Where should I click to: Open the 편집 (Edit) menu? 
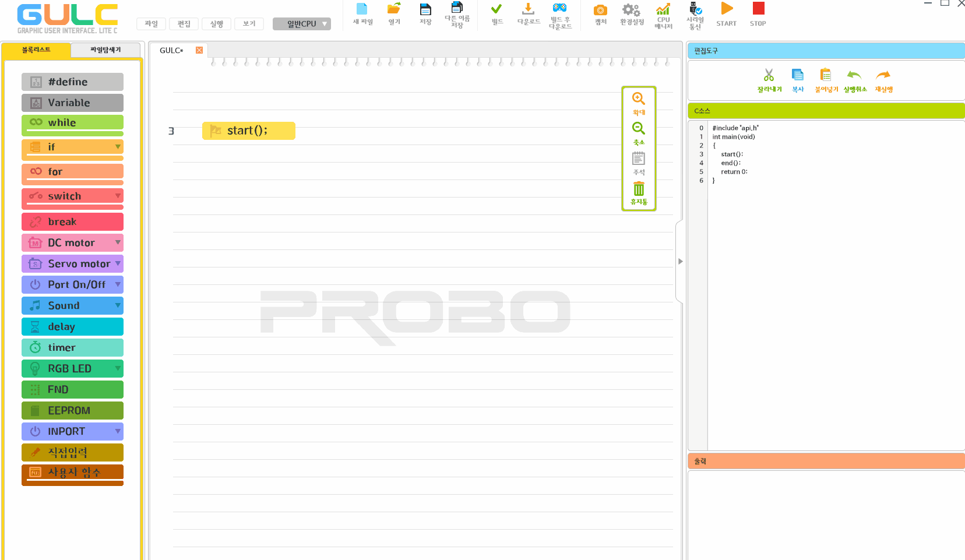184,24
